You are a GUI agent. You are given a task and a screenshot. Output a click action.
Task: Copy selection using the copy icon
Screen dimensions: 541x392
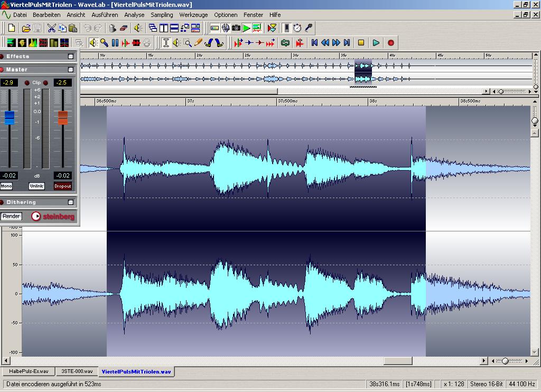point(62,28)
